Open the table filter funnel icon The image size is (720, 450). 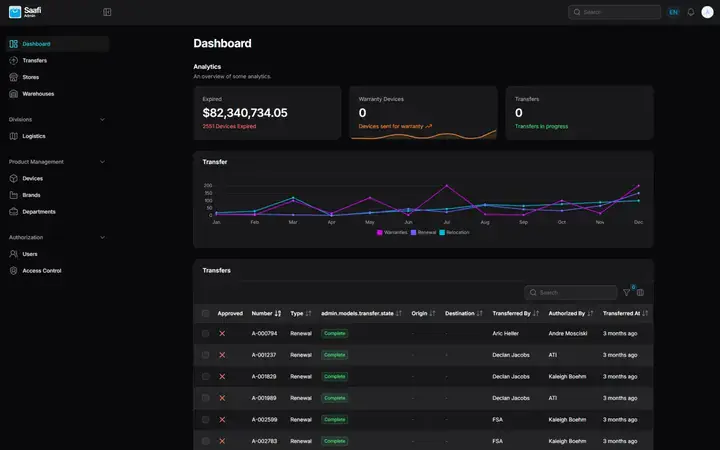[626, 292]
